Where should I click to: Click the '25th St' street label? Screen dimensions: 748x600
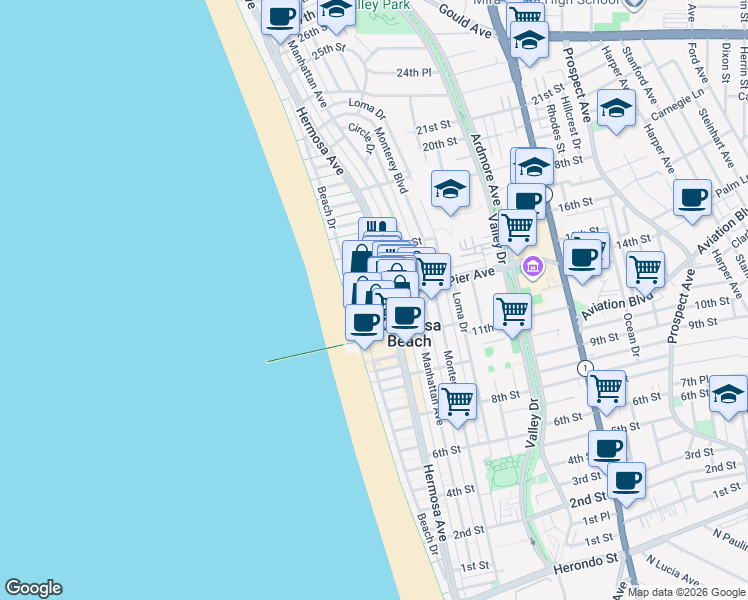click(329, 52)
